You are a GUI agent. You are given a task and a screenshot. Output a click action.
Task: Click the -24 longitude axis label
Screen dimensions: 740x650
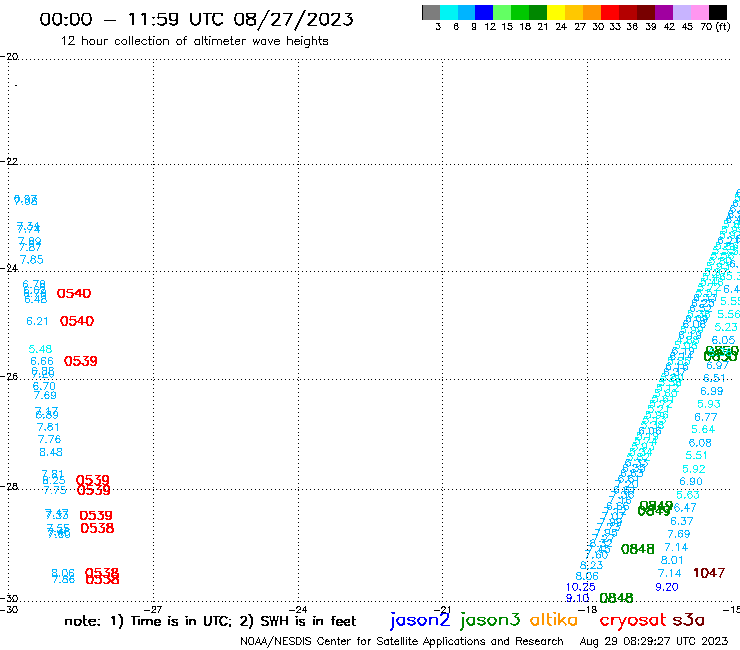click(298, 610)
